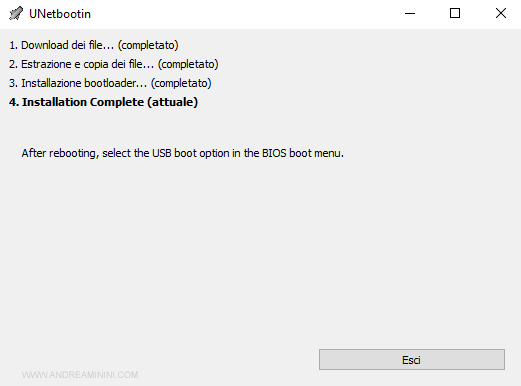This screenshot has width=521, height=386.
Task: Click the UNetbootin app icon in title bar
Action: (x=16, y=14)
